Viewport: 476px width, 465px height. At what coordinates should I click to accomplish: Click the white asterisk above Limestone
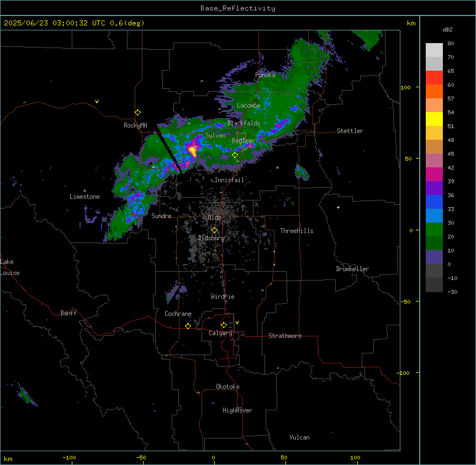point(84,191)
